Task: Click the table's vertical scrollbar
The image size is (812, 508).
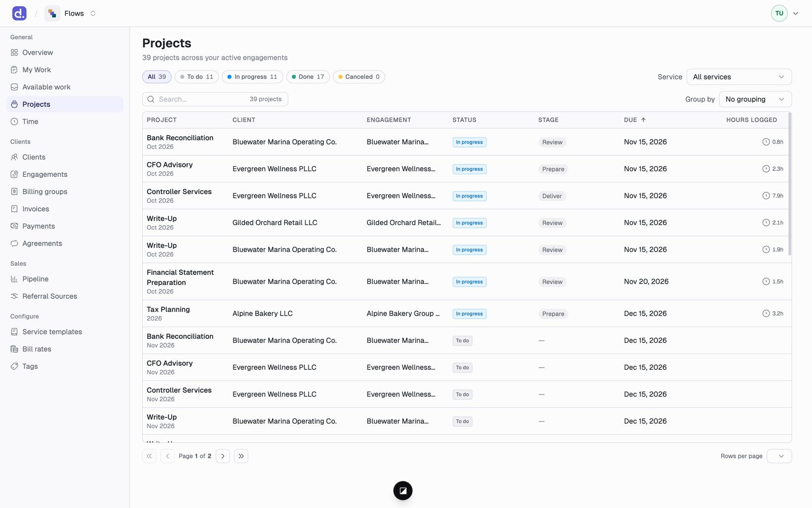Action: coord(790,184)
